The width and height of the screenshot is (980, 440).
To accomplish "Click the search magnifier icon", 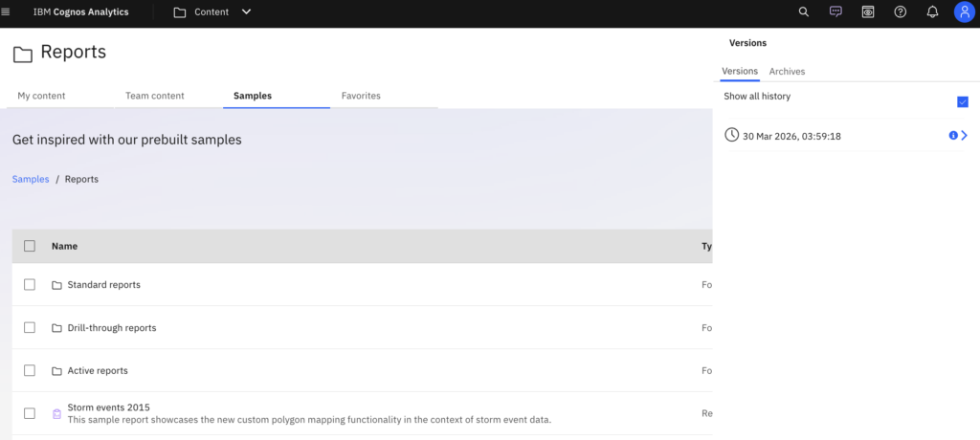I will 804,12.
